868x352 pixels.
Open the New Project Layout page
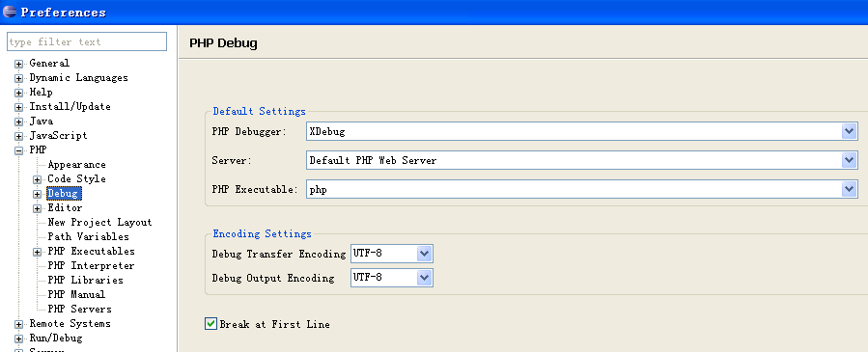click(x=99, y=222)
